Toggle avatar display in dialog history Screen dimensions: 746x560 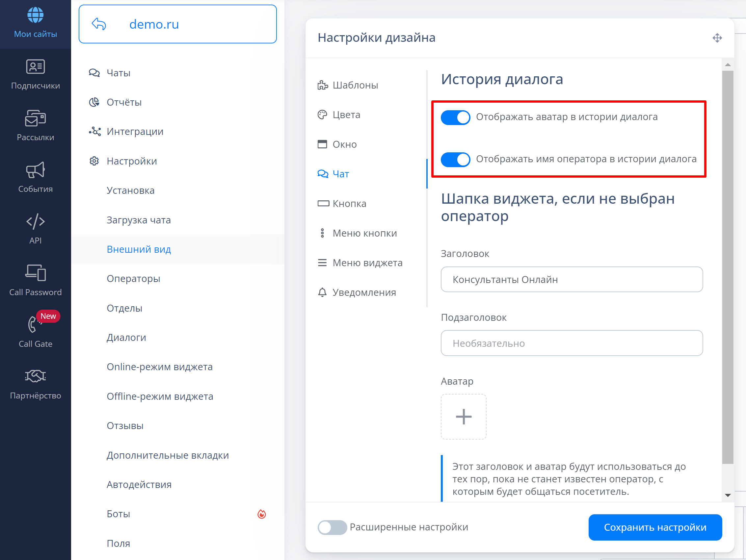455,117
